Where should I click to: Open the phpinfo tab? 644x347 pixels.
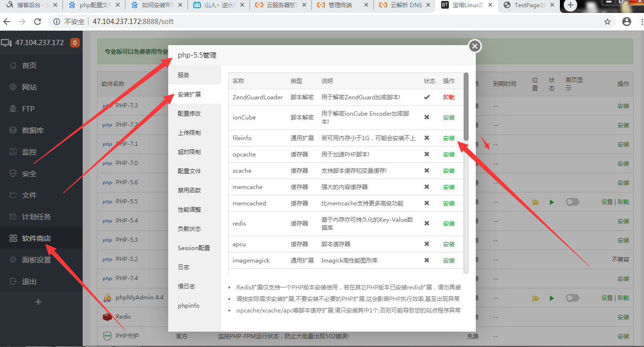pyautogui.click(x=195, y=305)
